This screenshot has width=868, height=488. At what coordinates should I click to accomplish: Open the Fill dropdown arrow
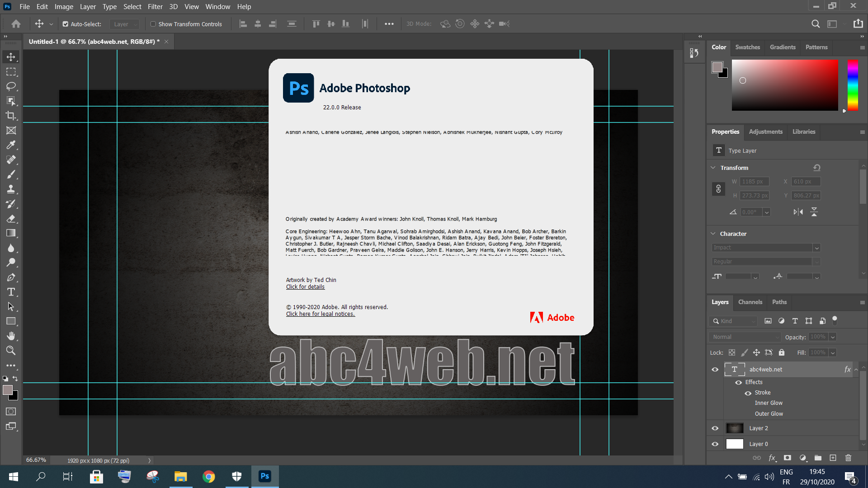click(833, 353)
